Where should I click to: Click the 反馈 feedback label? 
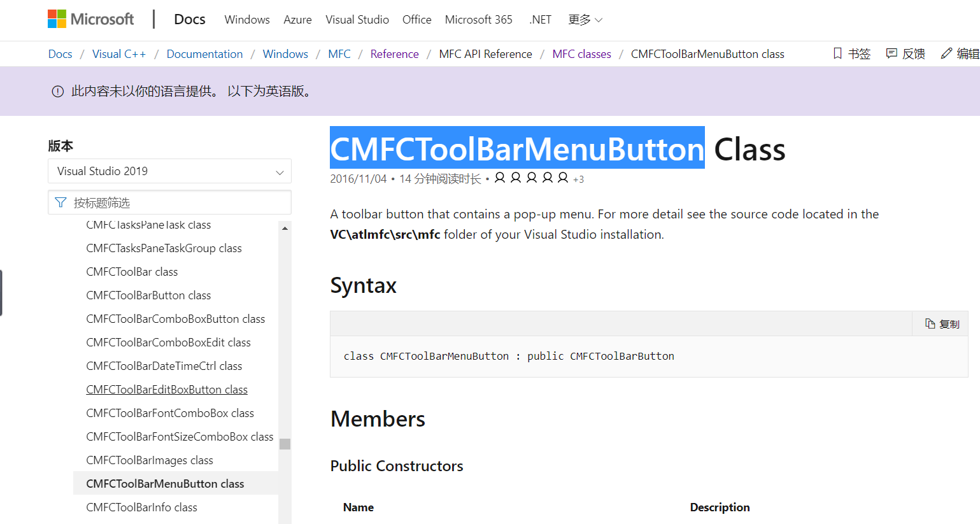point(914,54)
